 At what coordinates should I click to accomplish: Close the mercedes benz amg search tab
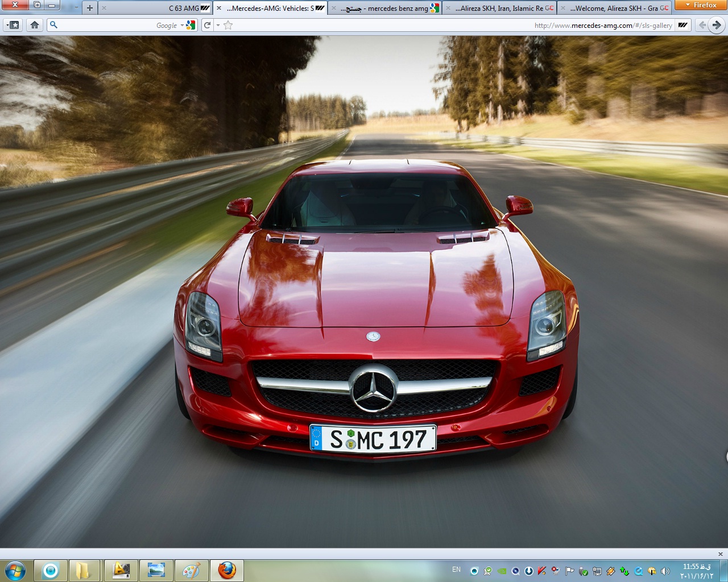334,8
